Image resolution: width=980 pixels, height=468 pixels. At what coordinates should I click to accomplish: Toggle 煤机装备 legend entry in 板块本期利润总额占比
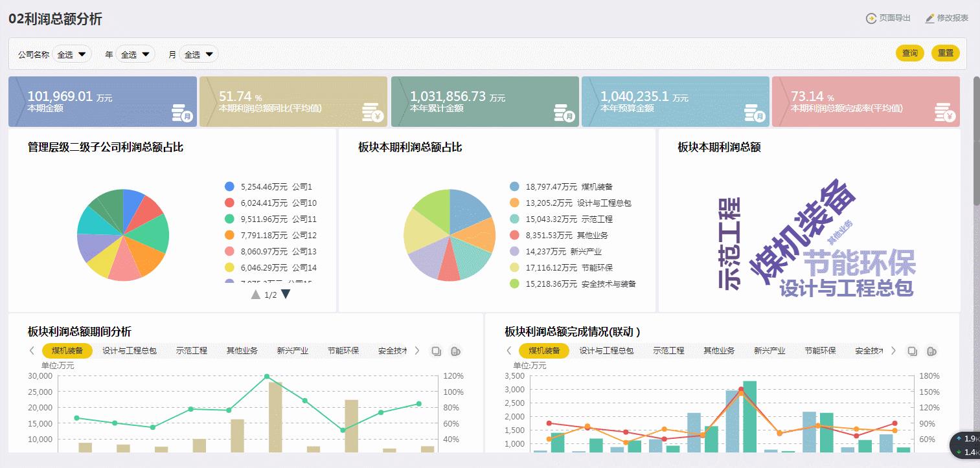pos(561,186)
